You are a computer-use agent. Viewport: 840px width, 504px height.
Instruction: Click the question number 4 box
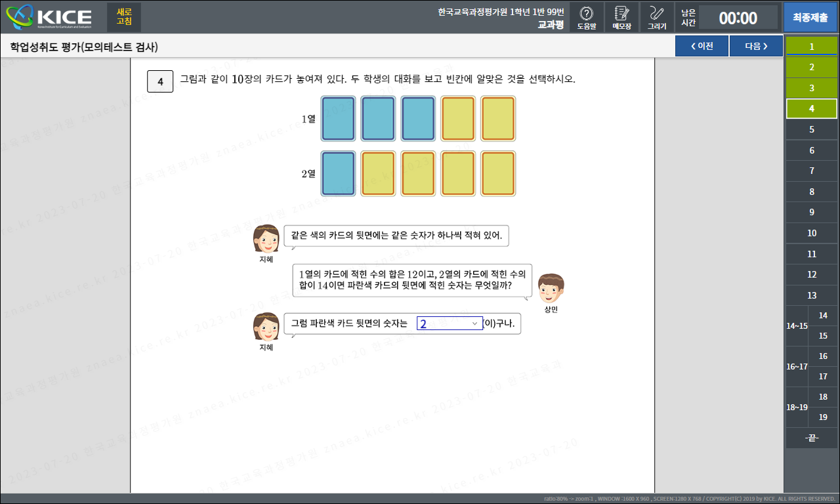click(x=160, y=81)
